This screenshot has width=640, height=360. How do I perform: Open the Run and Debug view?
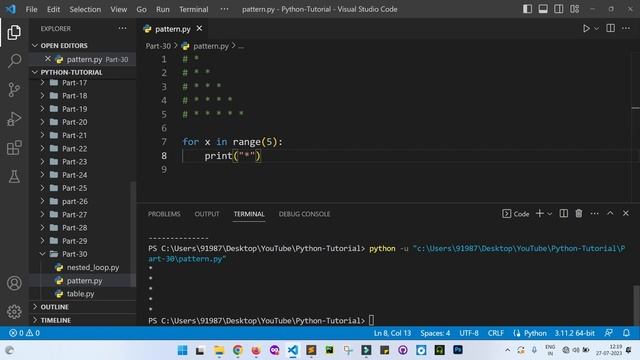coord(14,119)
